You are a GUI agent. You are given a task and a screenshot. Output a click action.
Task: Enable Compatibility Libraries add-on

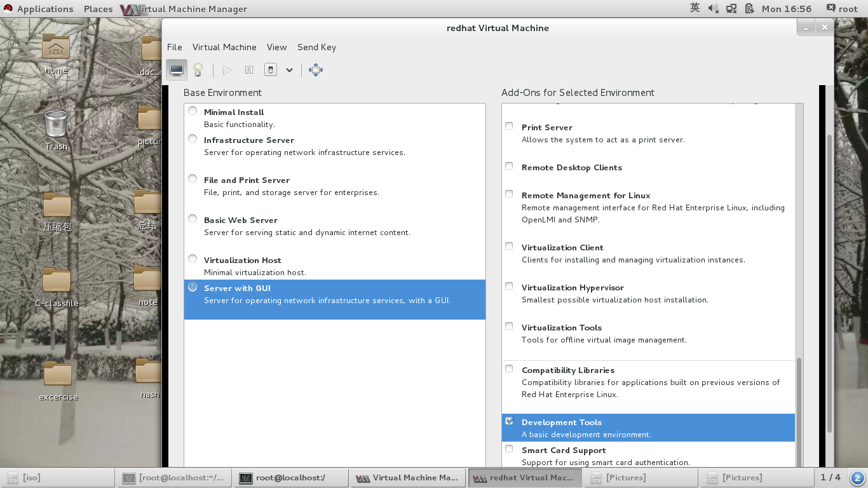509,369
